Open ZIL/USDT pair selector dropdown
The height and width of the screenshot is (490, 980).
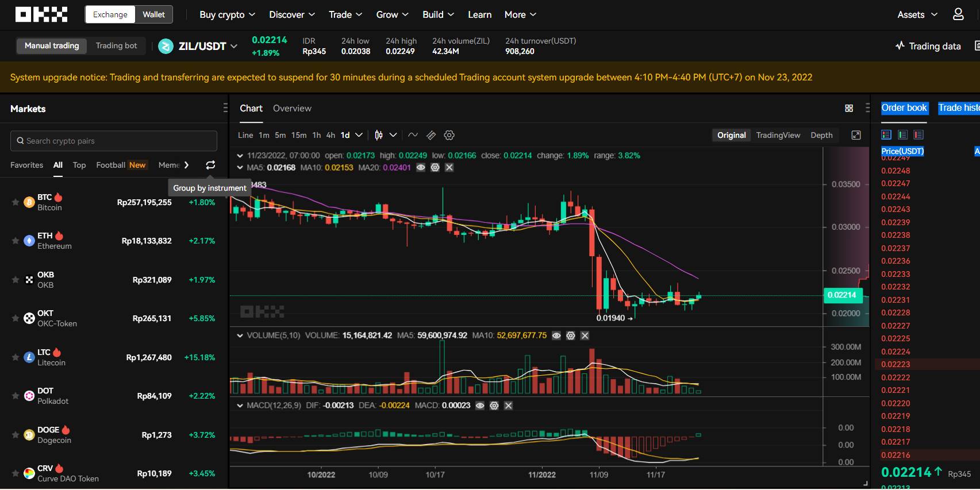click(234, 46)
